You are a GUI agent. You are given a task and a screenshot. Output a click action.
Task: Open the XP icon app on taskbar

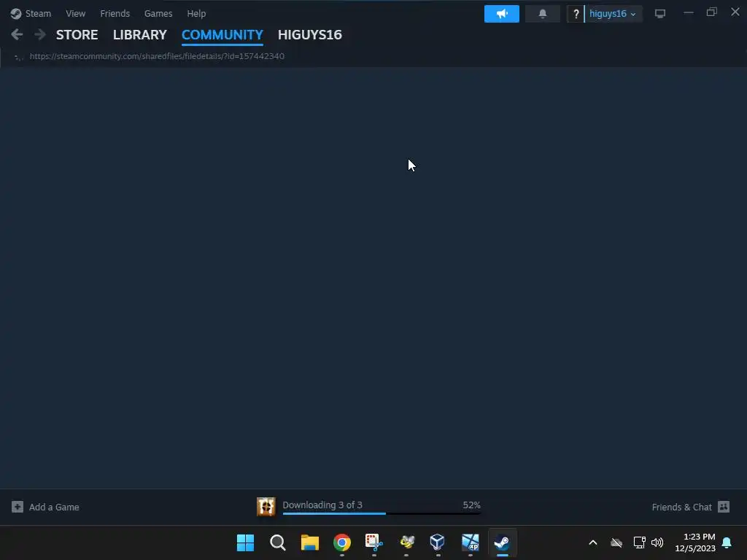(x=471, y=542)
